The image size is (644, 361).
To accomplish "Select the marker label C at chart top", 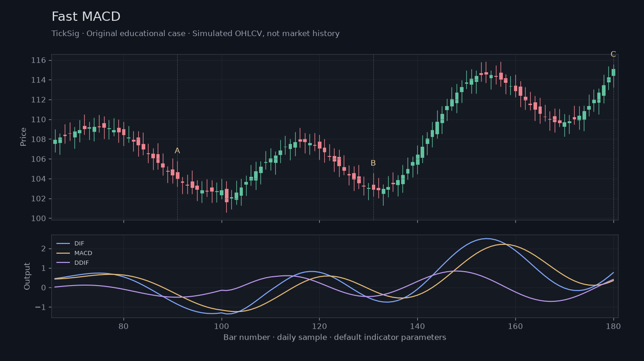I will coord(613,54).
